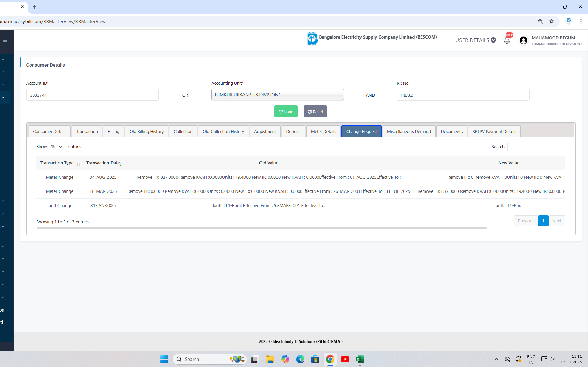Bookmark page with star icon
This screenshot has width=588, height=367.
coord(552,21)
